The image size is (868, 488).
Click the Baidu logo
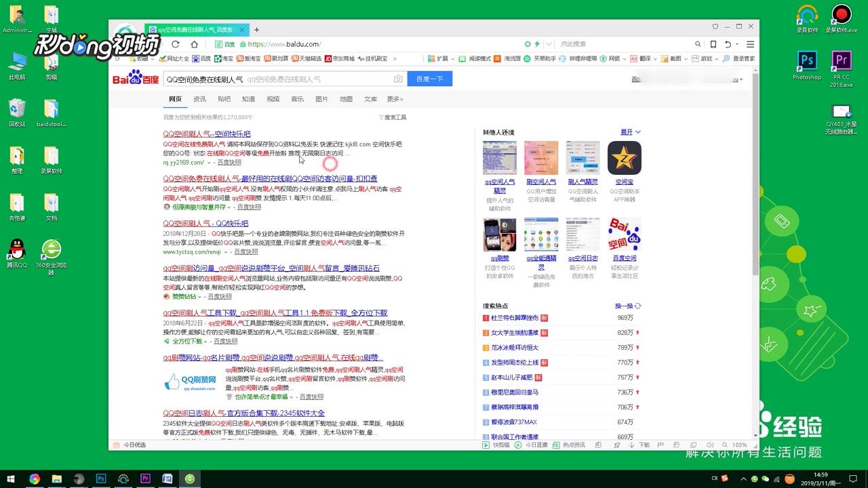tap(136, 79)
